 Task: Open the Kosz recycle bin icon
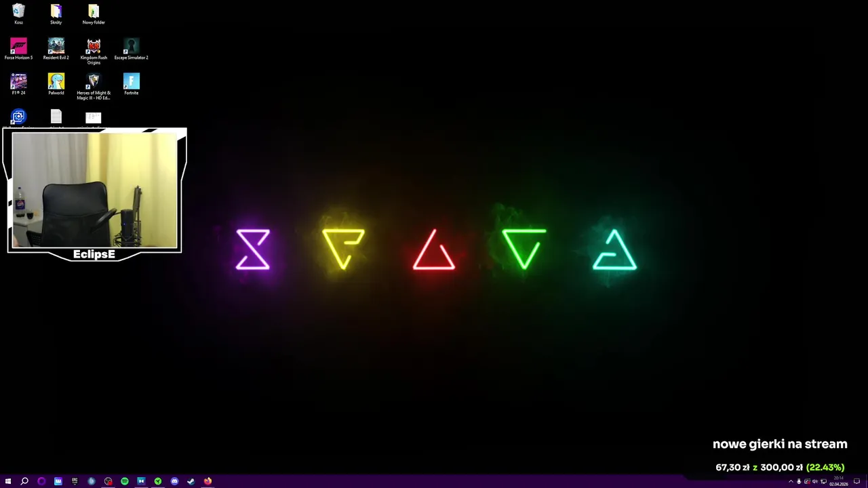(x=18, y=14)
